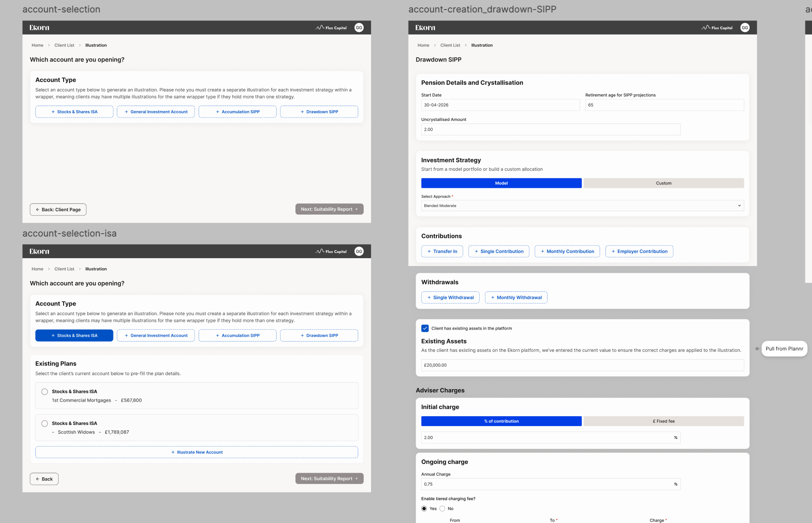Click the Uncrystallised Amount field
This screenshot has width=812, height=523.
tap(551, 129)
